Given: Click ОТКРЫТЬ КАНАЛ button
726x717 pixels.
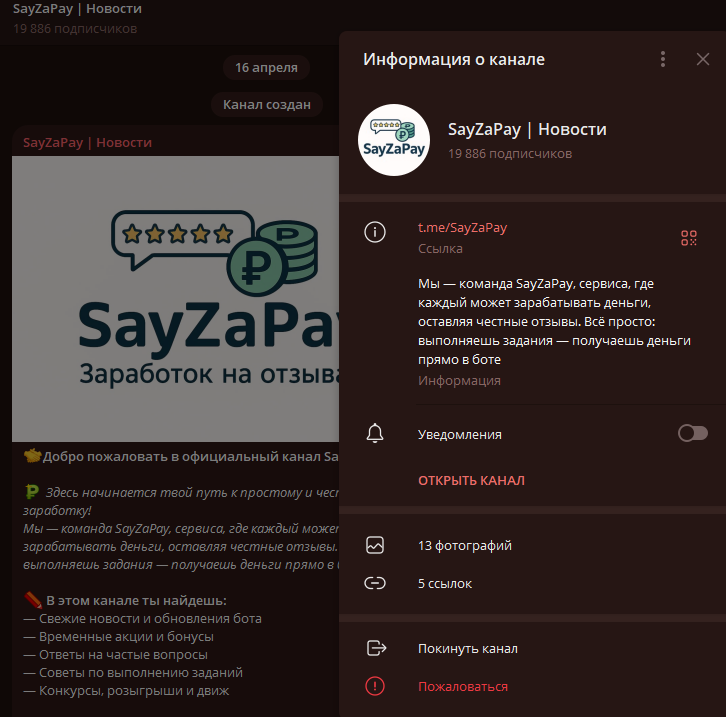Looking at the screenshot, I should coord(471,480).
